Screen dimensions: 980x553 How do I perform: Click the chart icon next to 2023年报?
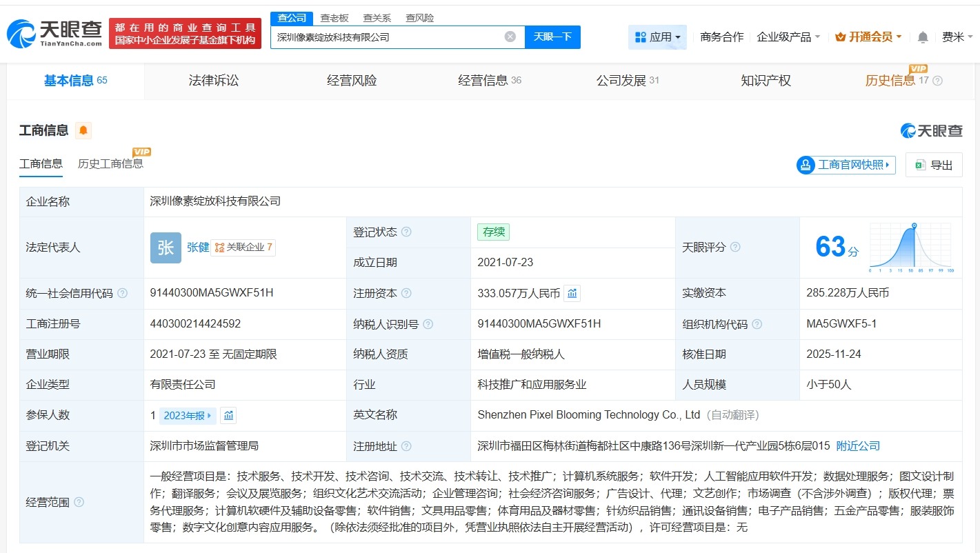[x=228, y=415]
